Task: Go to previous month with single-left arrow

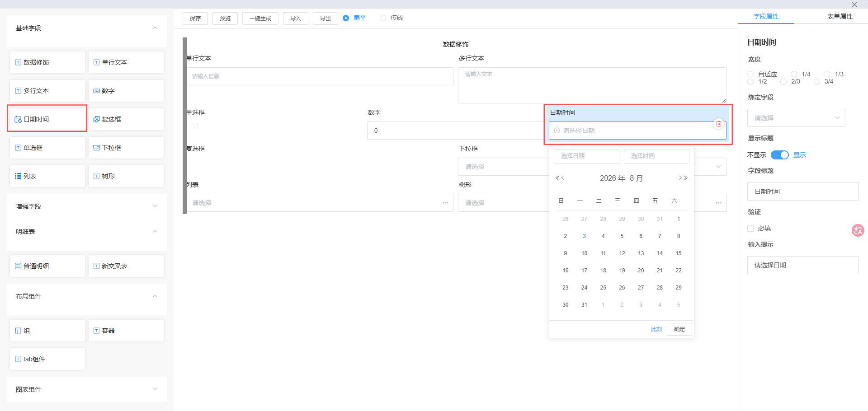Action: pos(563,178)
